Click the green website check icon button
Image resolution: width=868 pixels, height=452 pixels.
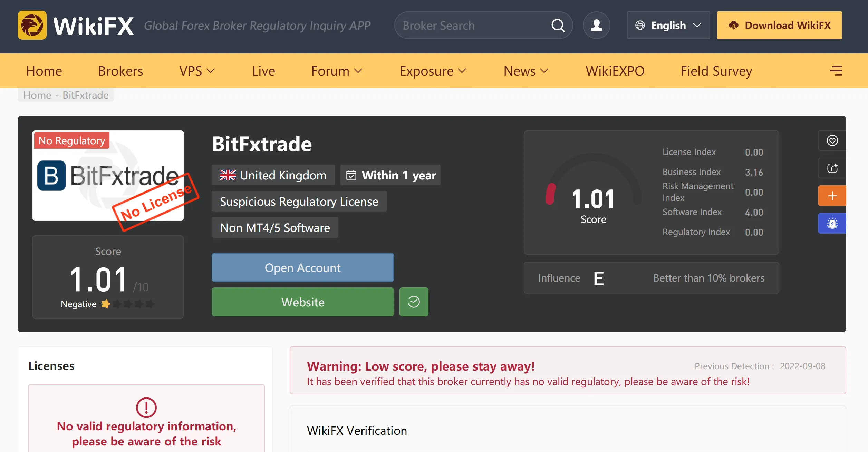click(x=414, y=302)
